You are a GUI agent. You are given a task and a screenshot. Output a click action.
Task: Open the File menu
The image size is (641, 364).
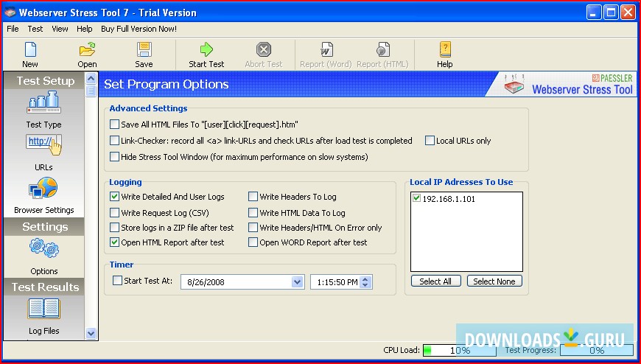[x=13, y=29]
